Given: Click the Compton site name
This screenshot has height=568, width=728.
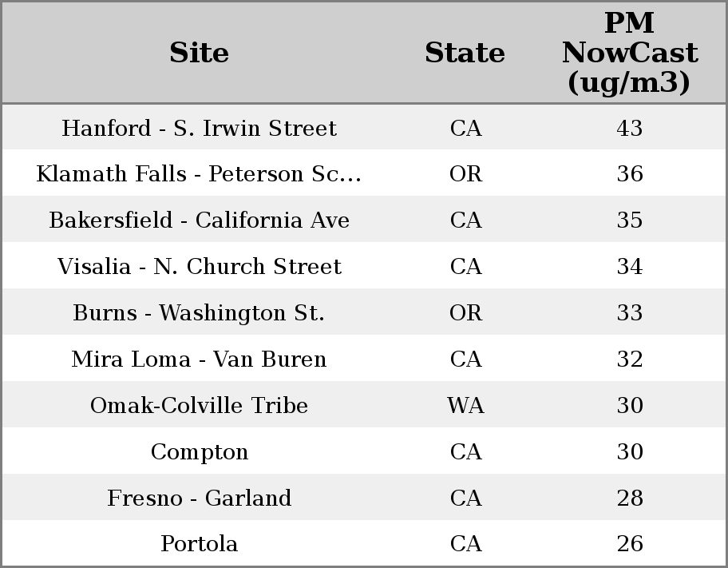Looking at the screenshot, I should click(x=199, y=452).
